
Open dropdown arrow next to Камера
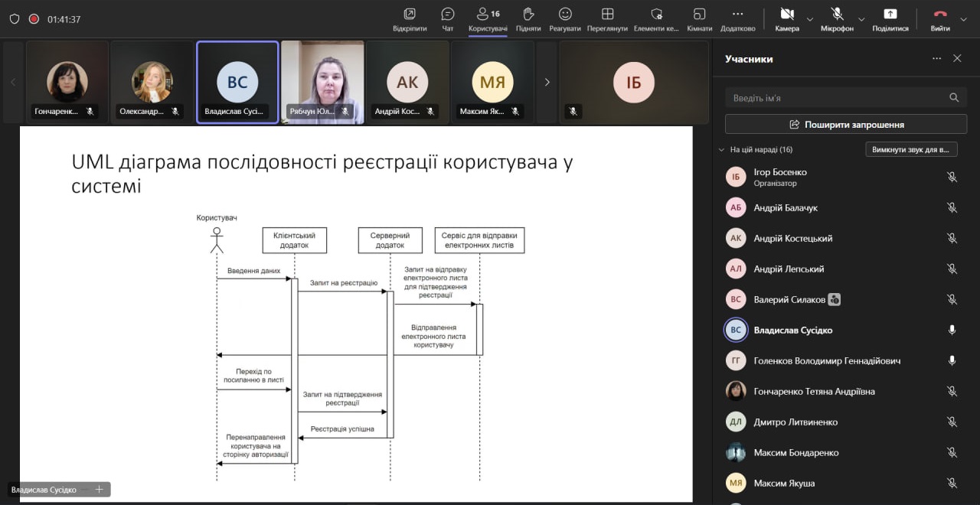810,19
